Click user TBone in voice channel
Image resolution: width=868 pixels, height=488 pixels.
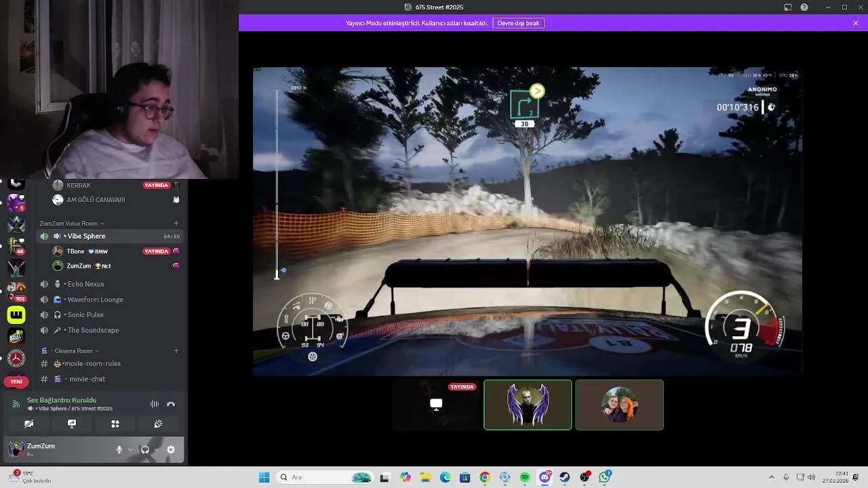coord(75,251)
